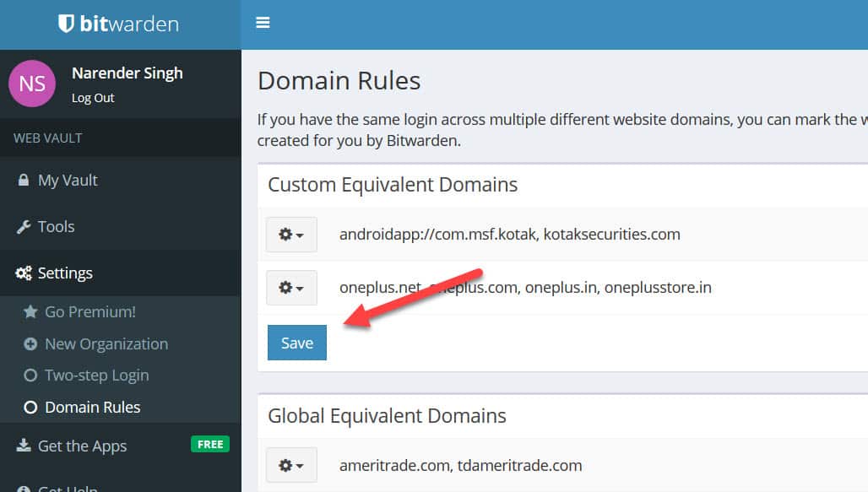Click the circle icon beside Two-step Login
This screenshot has height=492, width=868.
pyautogui.click(x=30, y=376)
